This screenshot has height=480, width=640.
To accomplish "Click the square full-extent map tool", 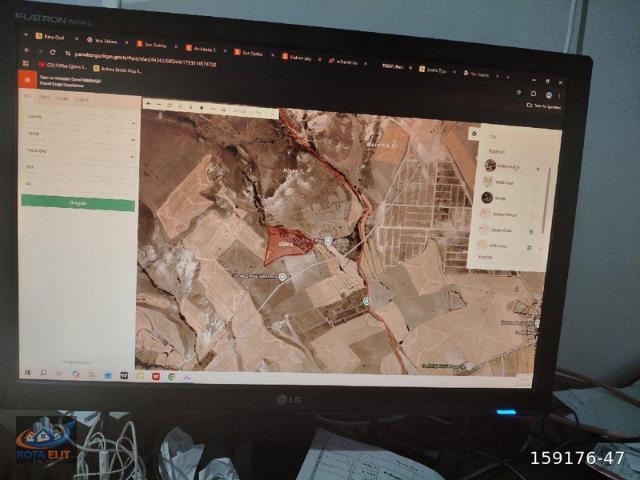I will (170, 105).
